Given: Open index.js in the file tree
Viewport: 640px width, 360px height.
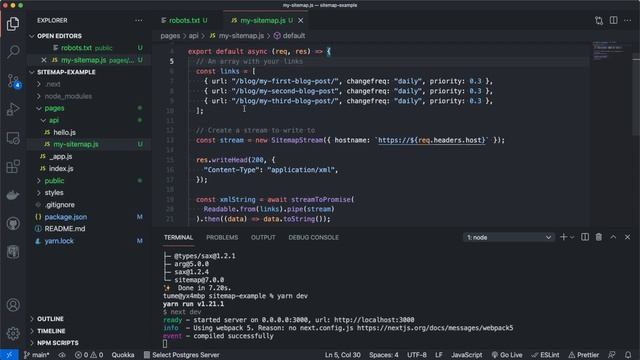Looking at the screenshot, I should tap(61, 169).
